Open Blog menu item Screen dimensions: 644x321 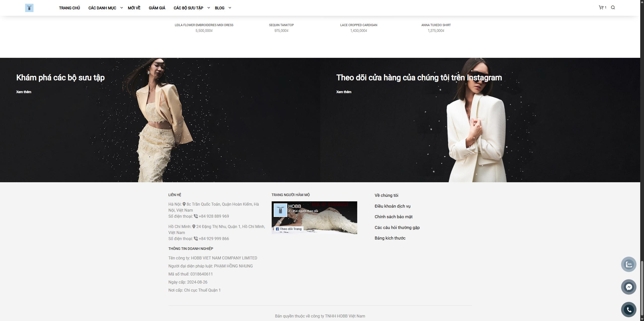tap(220, 8)
